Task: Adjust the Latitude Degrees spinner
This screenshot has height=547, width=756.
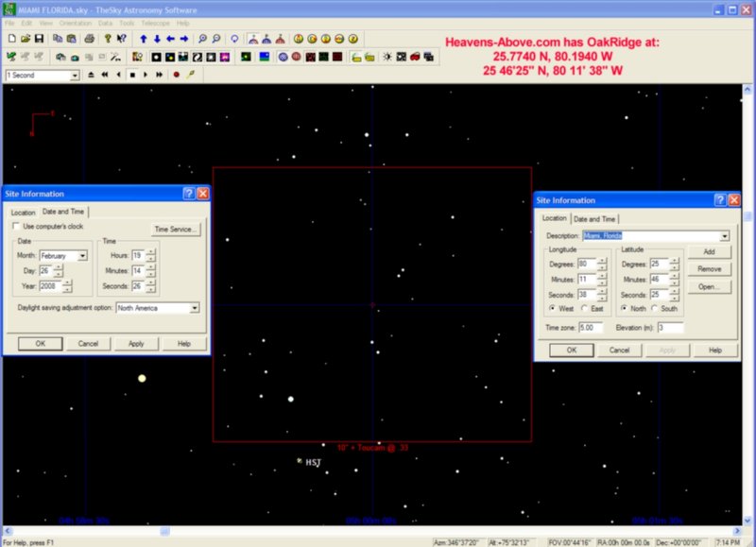Action: [x=674, y=265]
